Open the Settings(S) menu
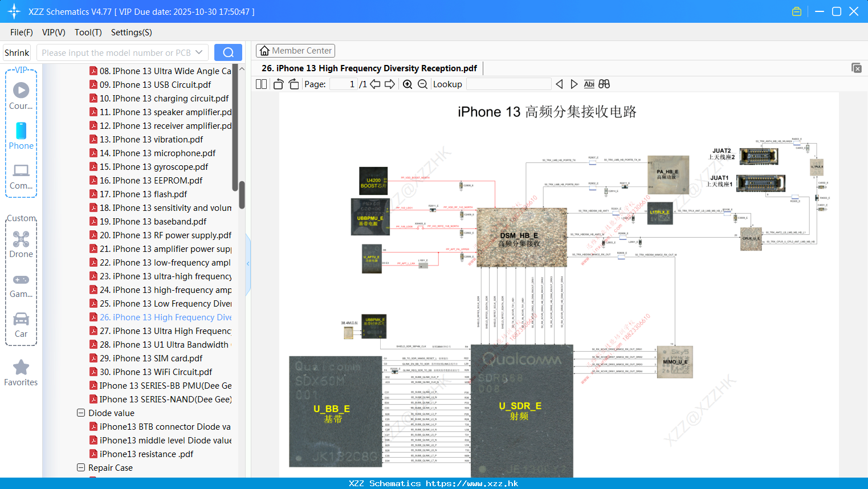 coord(132,32)
